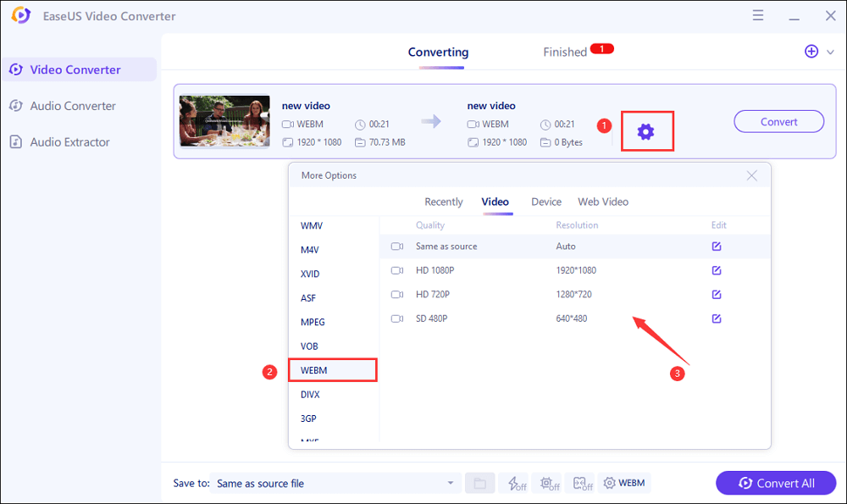847x504 pixels.
Task: Click the add files plus icon
Action: click(x=811, y=52)
